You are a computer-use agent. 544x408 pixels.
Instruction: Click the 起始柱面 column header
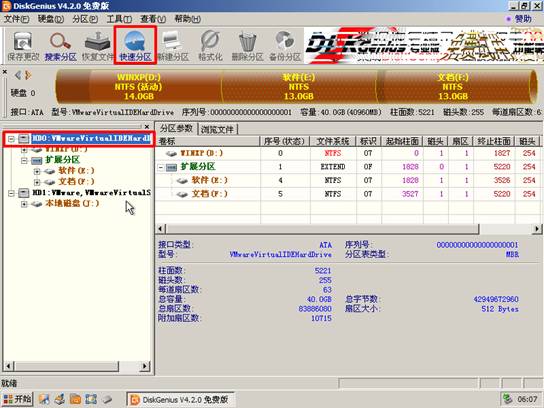402,141
